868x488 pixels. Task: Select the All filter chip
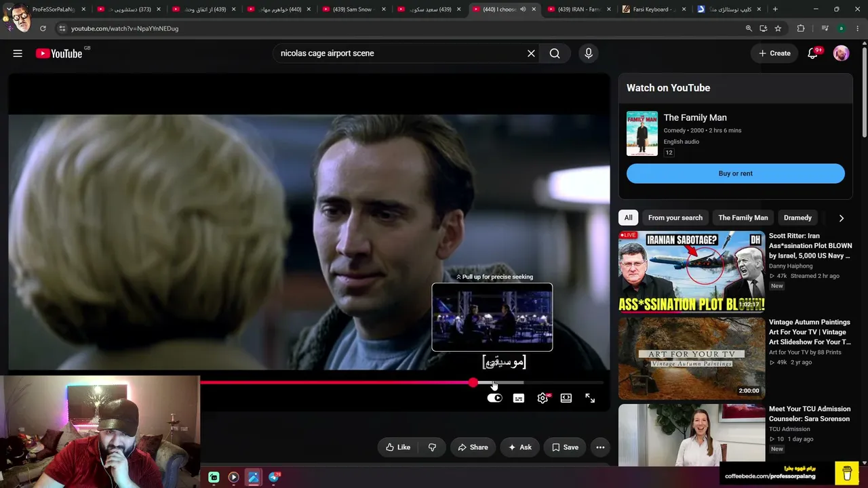629,218
